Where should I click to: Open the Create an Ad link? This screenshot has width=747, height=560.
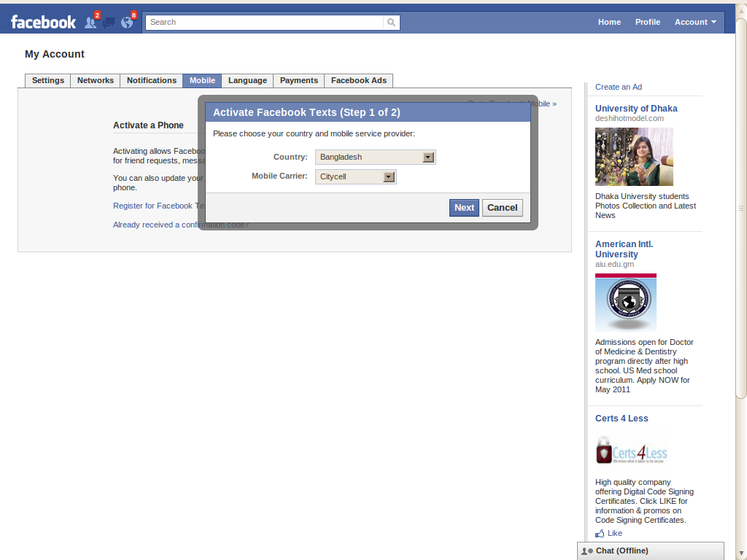[618, 86]
